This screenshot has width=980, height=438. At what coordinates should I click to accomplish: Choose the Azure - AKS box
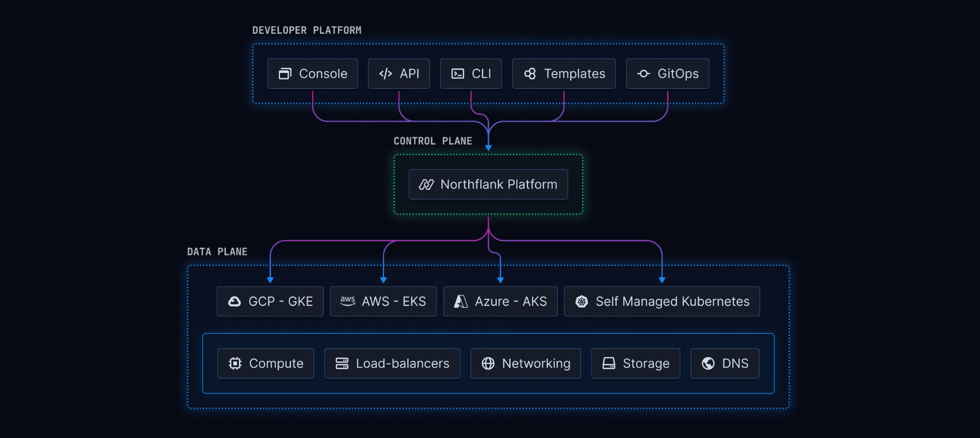pyautogui.click(x=500, y=302)
